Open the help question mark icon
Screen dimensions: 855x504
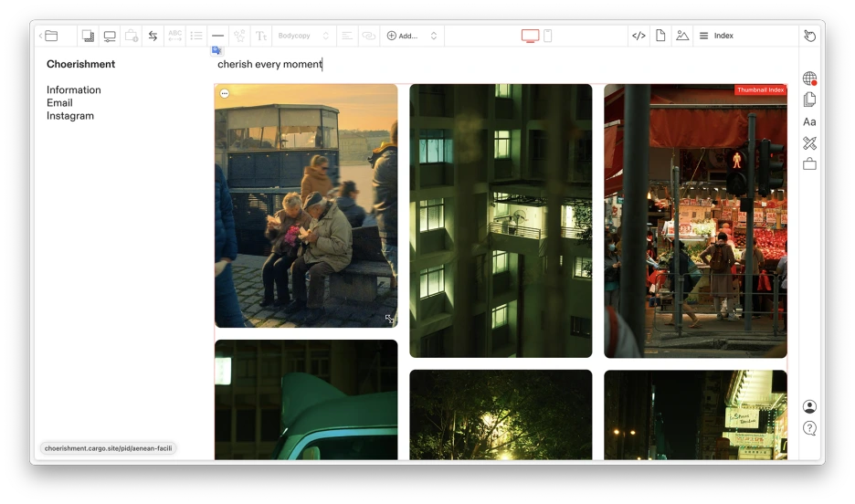809,428
